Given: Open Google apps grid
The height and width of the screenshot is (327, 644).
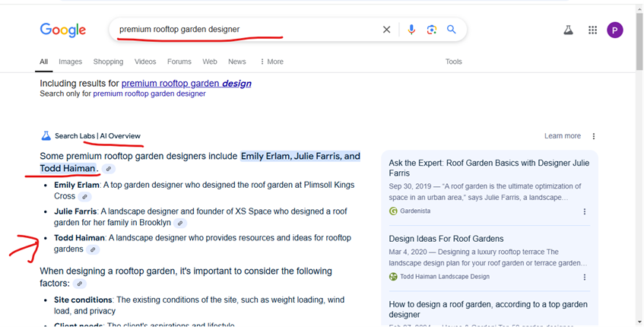Looking at the screenshot, I should coord(592,30).
